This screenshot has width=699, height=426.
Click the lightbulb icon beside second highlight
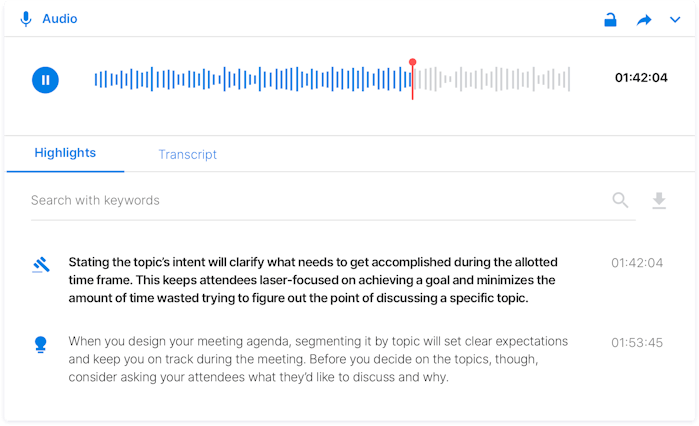pos(41,344)
